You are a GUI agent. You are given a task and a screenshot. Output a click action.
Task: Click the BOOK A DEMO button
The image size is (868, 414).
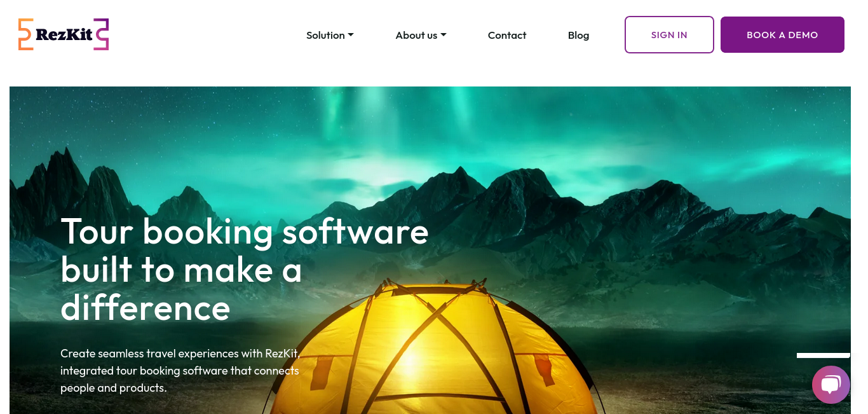click(x=782, y=34)
